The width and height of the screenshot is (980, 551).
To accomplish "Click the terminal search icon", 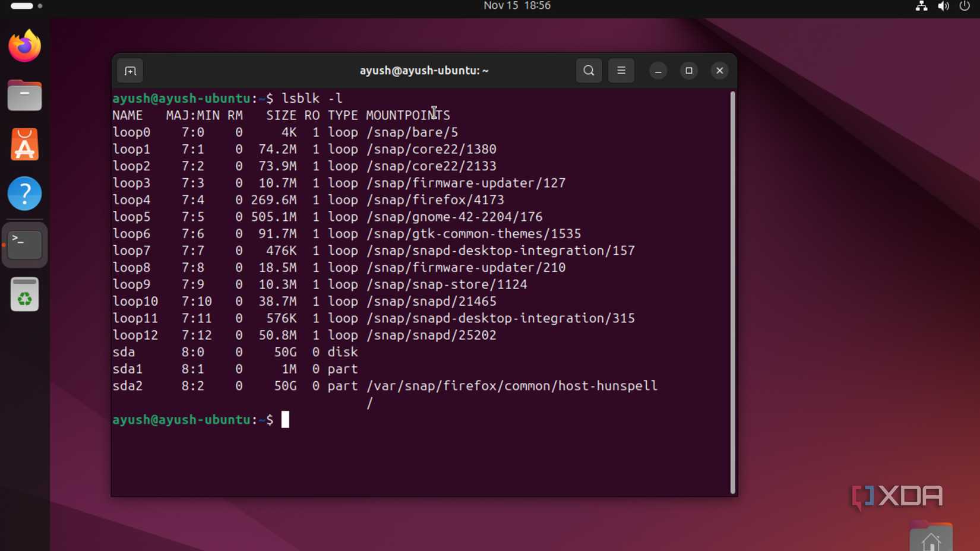I will pyautogui.click(x=589, y=71).
